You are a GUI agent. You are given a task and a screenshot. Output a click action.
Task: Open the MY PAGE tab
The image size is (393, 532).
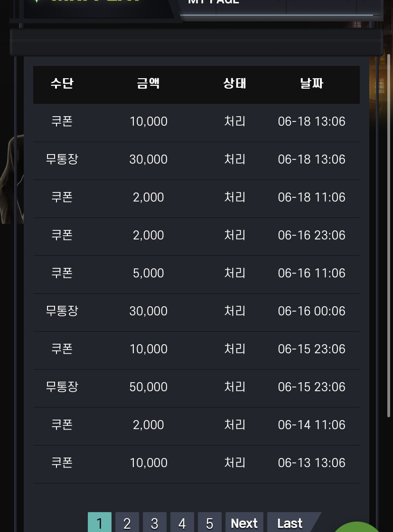point(213,2)
